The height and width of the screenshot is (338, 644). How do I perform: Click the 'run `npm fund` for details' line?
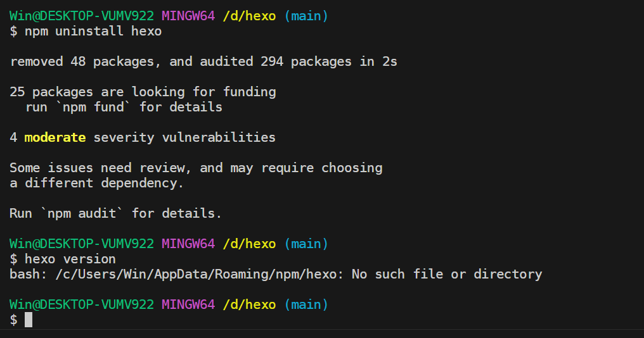pos(124,107)
